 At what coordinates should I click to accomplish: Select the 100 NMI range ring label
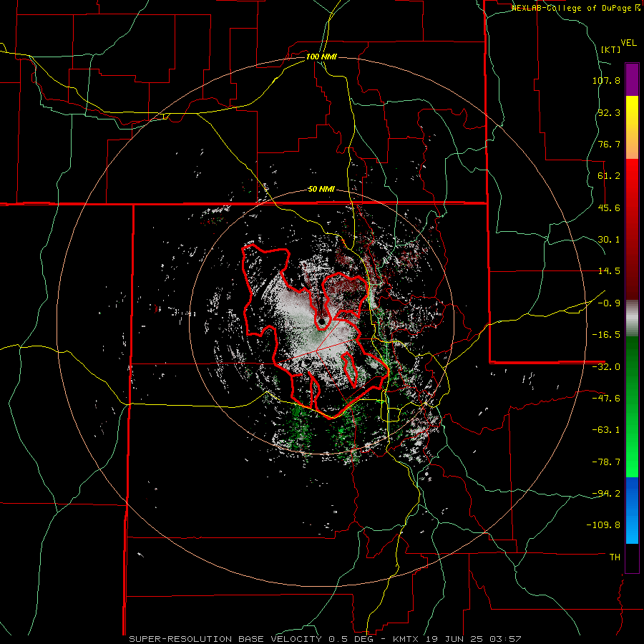tap(321, 57)
